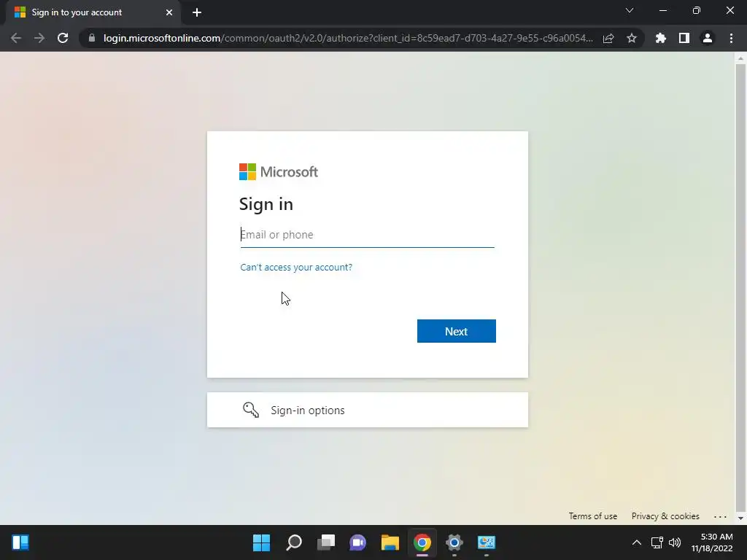Open File Explorer from the taskbar

coord(390,542)
